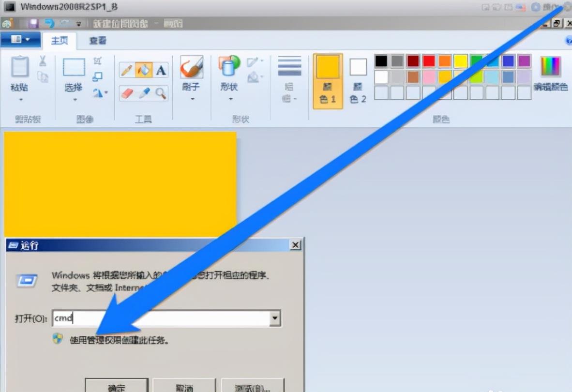Close the Run dialog with X
The height and width of the screenshot is (392, 572).
295,245
